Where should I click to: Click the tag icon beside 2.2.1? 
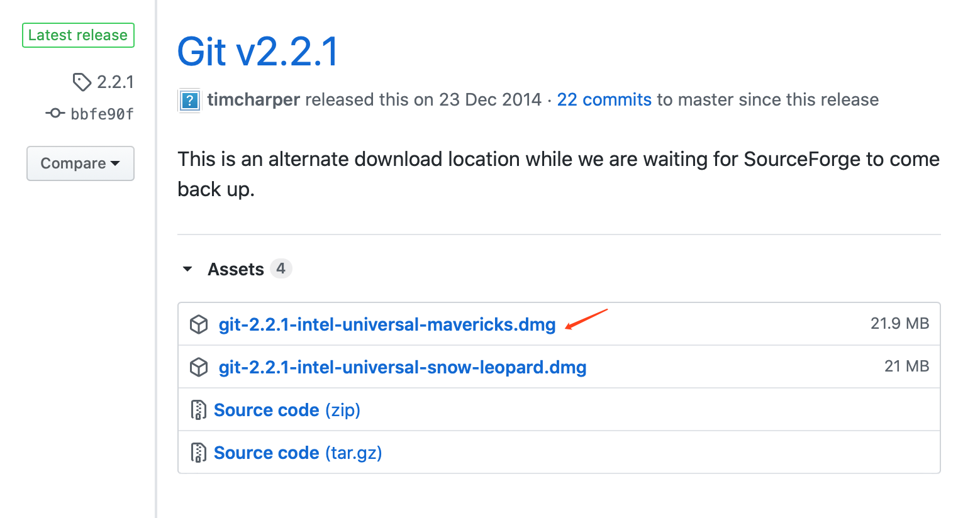[x=82, y=82]
